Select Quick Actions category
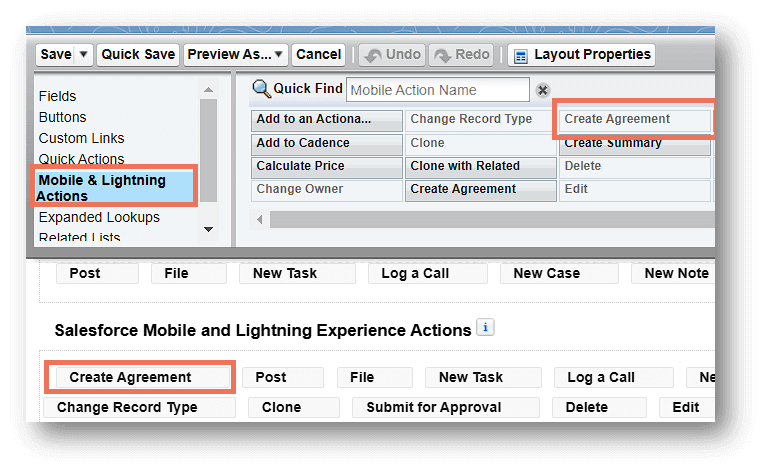Viewport: 767px width, 474px height. click(81, 159)
